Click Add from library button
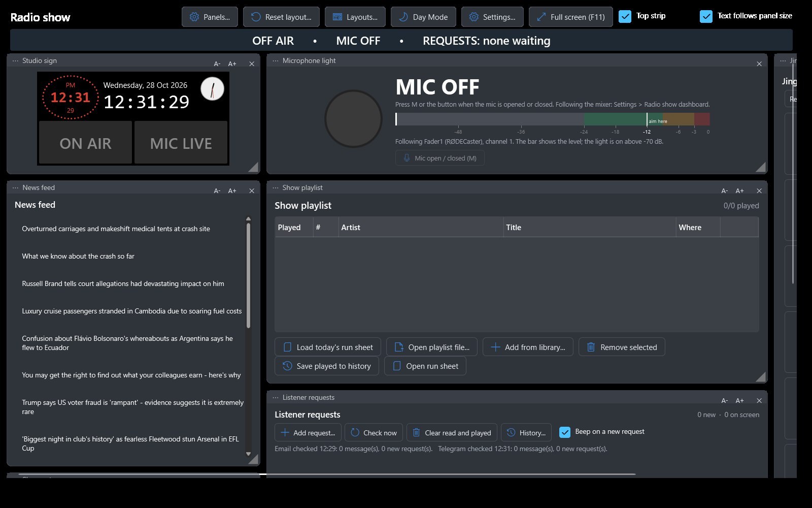This screenshot has height=508, width=812. (528, 347)
